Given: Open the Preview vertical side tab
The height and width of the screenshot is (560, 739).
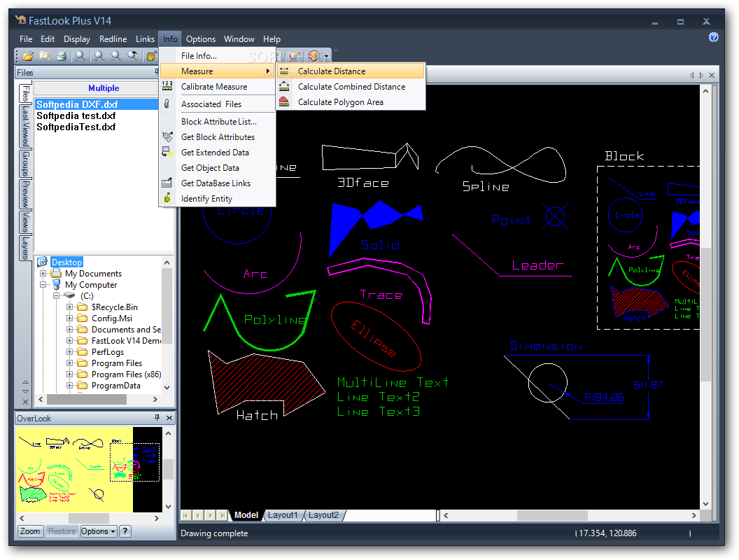Looking at the screenshot, I should coord(25,193).
